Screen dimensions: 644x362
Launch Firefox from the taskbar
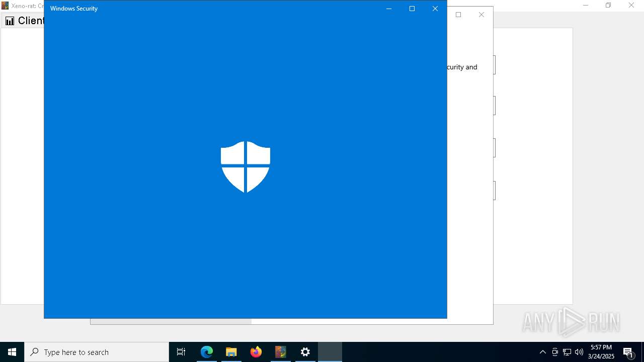click(x=256, y=352)
